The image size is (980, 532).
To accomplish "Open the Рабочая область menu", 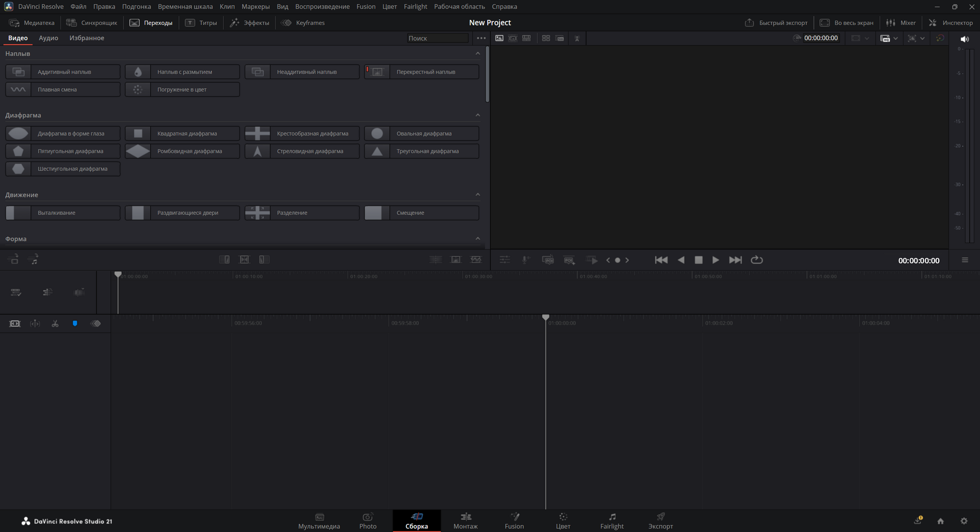I will coord(459,6).
